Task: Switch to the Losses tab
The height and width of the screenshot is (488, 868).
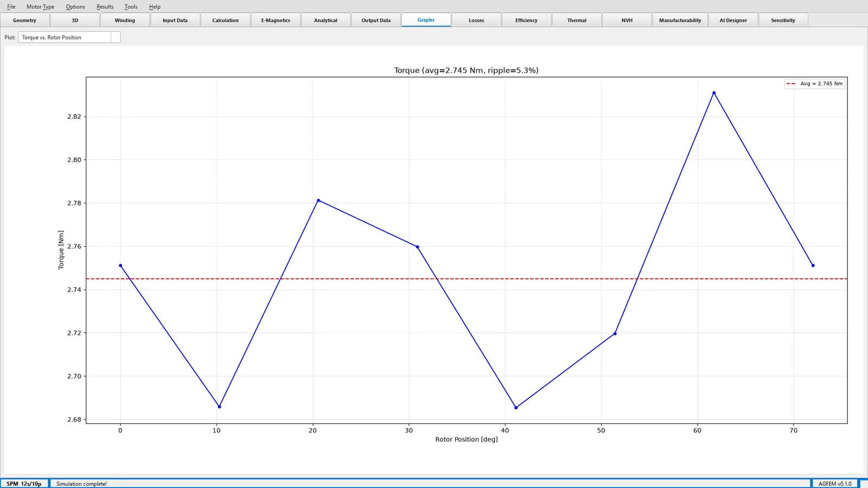Action: click(476, 20)
